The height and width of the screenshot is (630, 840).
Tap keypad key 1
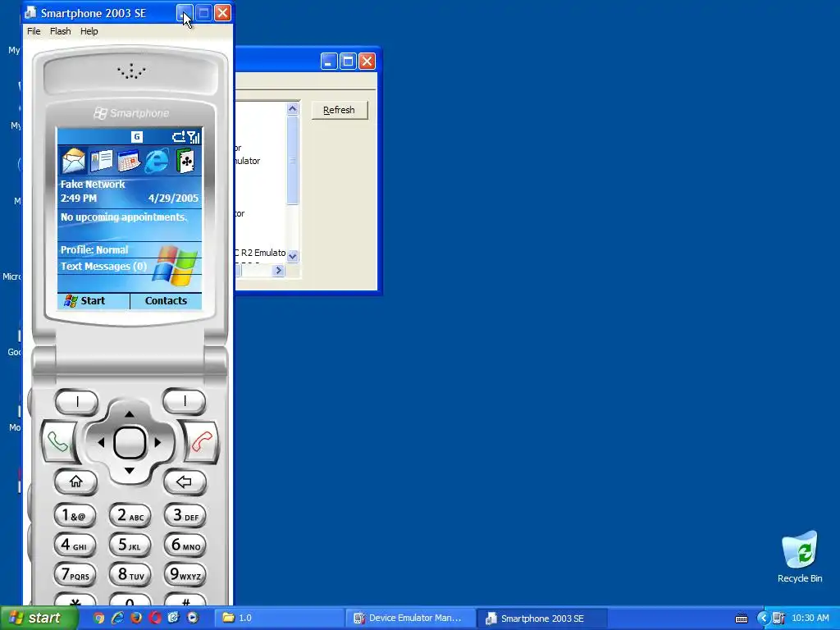click(x=75, y=516)
